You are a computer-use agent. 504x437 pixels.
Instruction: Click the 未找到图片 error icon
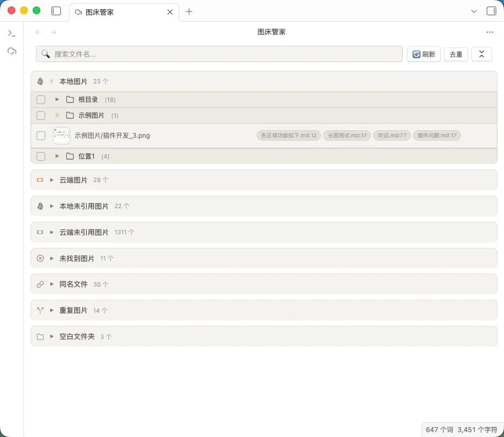[x=40, y=258]
